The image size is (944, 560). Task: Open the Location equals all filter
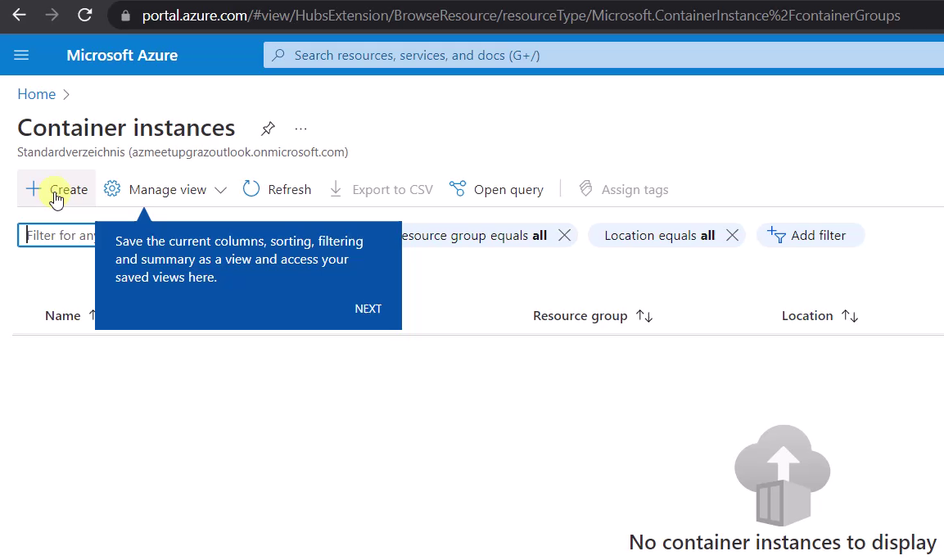point(659,236)
